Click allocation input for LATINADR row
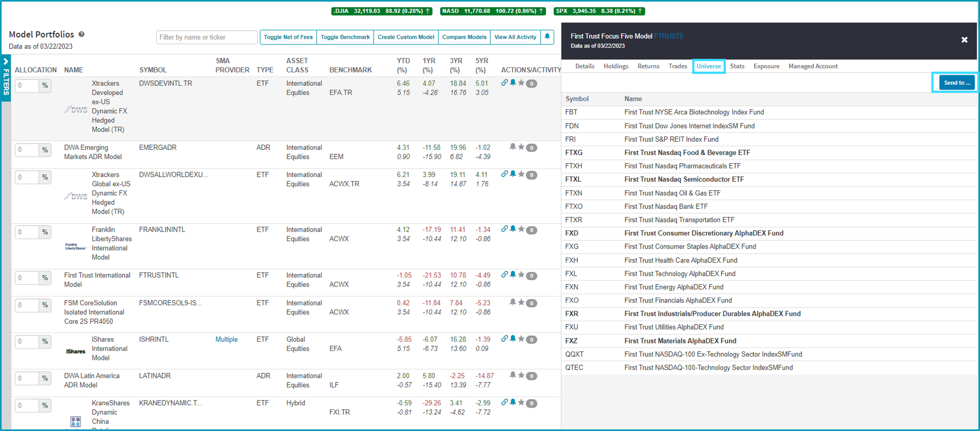Image resolution: width=980 pixels, height=431 pixels. (x=27, y=378)
